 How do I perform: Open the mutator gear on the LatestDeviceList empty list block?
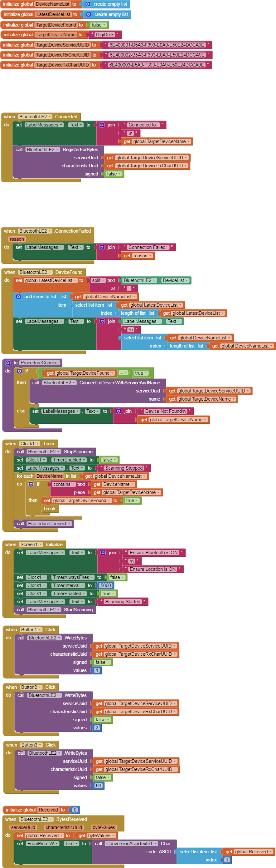tap(89, 14)
